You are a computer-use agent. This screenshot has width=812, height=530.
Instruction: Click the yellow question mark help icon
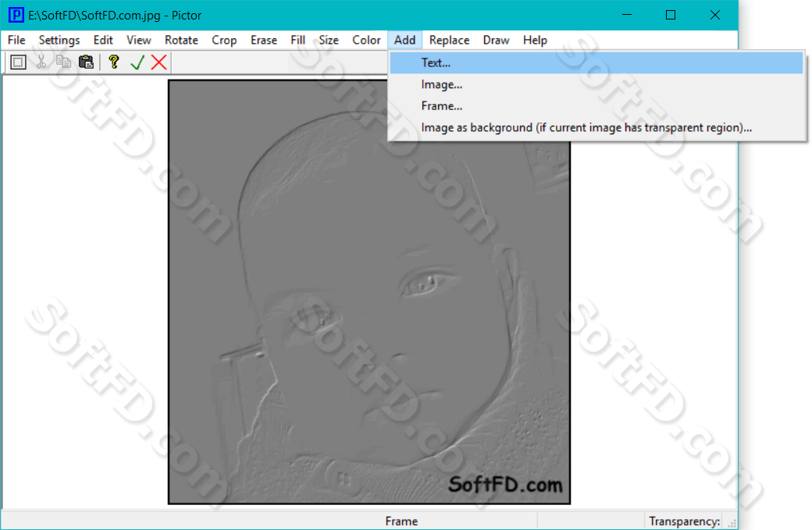tap(114, 62)
